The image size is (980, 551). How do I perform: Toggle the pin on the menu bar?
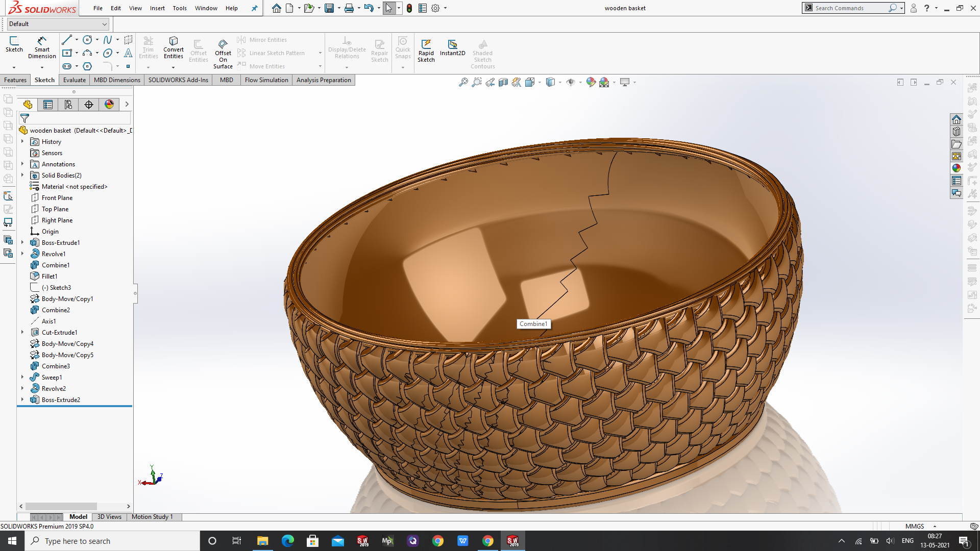254,8
